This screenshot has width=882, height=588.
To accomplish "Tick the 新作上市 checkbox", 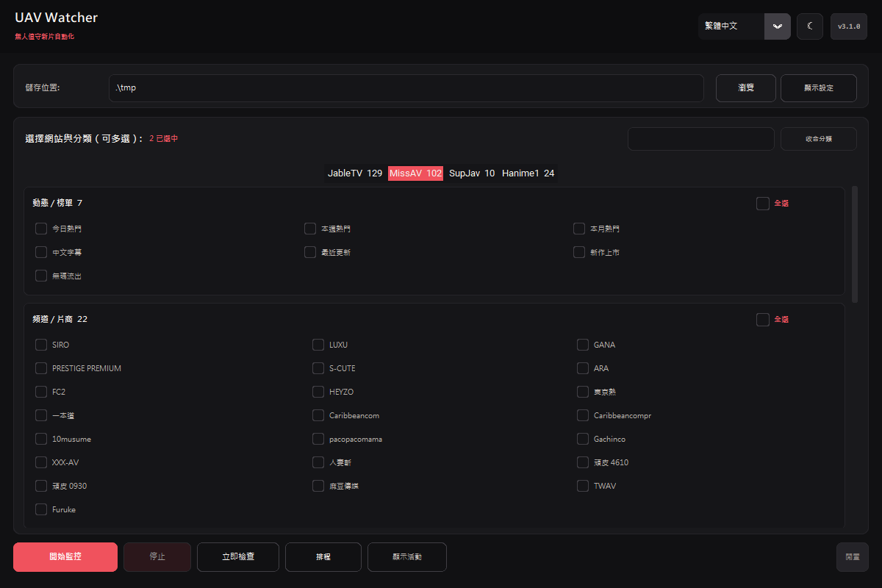I will pyautogui.click(x=579, y=252).
